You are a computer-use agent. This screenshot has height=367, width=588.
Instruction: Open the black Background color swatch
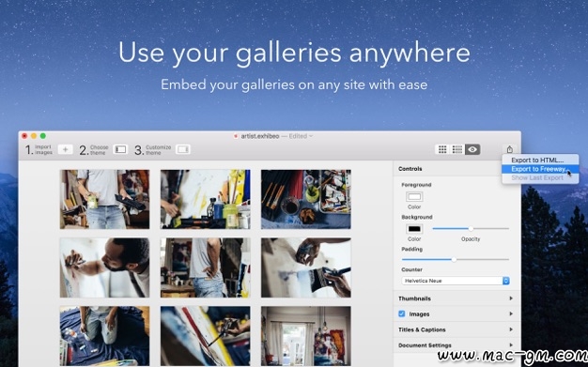coord(414,229)
